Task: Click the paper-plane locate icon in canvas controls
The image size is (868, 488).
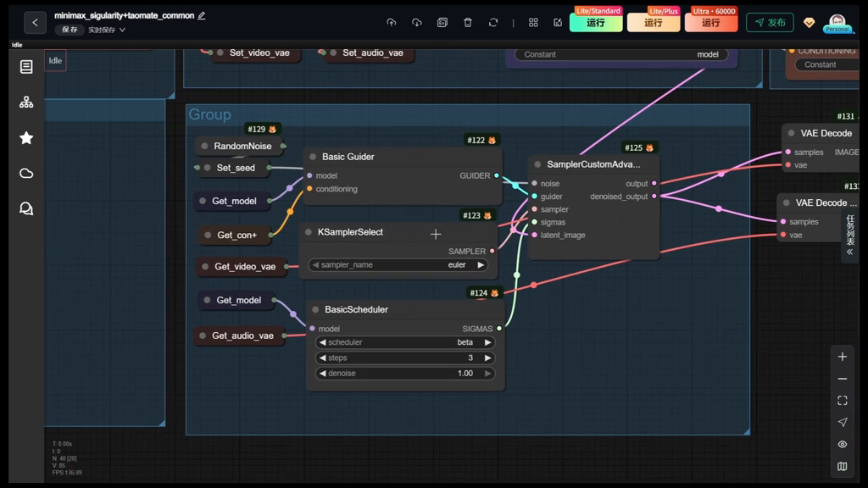Action: click(843, 422)
